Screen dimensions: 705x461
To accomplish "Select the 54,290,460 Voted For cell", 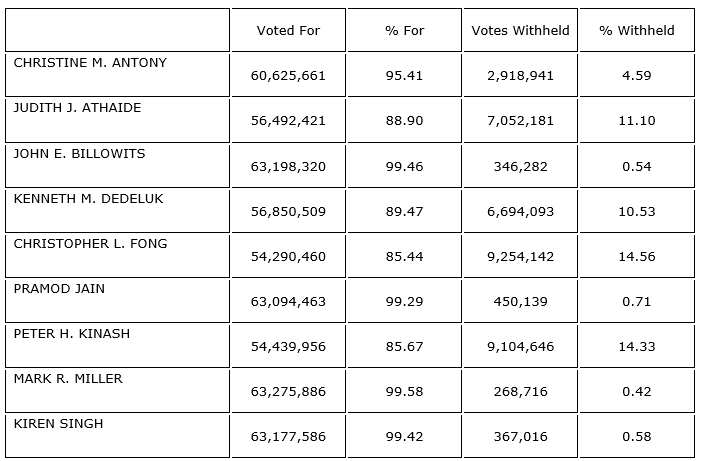I will [288, 256].
